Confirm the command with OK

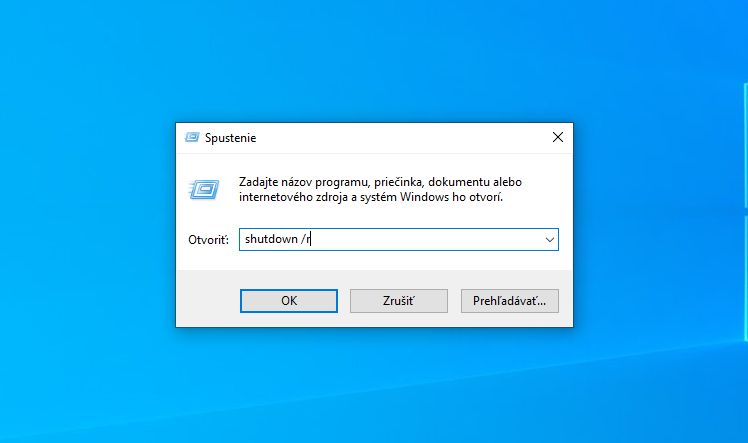[289, 301]
